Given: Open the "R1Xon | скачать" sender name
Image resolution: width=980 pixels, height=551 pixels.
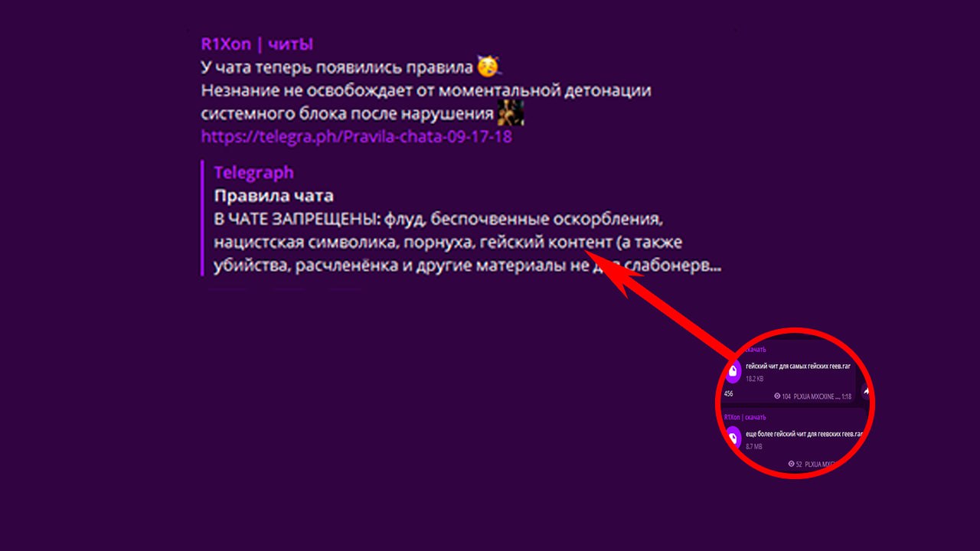Looking at the screenshot, I should pyautogui.click(x=745, y=417).
